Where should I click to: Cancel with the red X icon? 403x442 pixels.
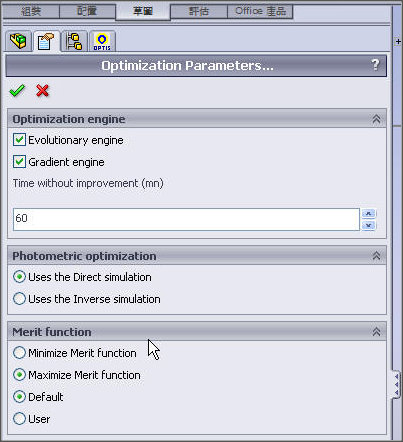[42, 90]
